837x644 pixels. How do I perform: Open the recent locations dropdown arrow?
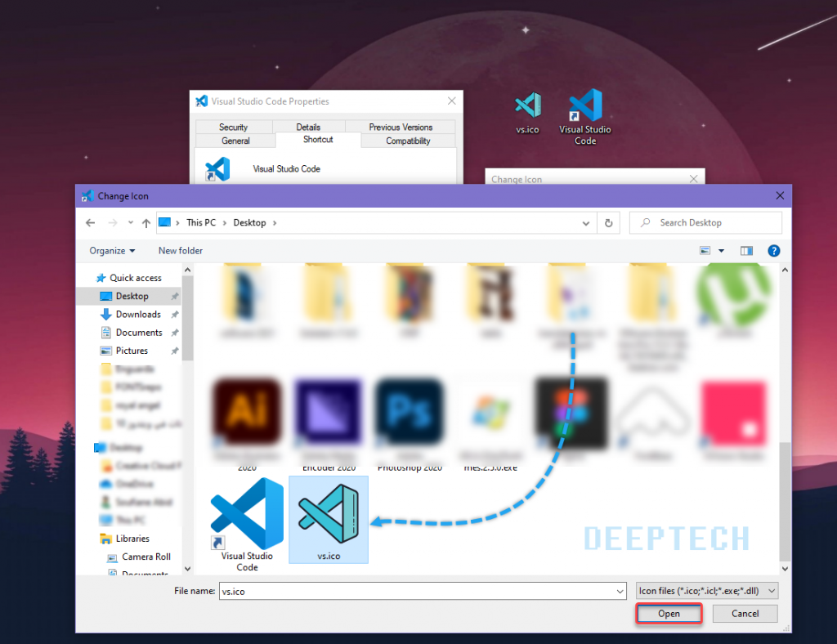(x=130, y=223)
